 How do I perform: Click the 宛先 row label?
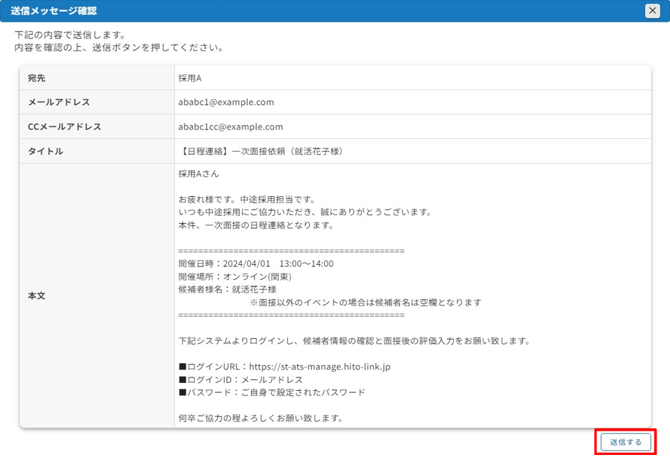click(x=36, y=78)
